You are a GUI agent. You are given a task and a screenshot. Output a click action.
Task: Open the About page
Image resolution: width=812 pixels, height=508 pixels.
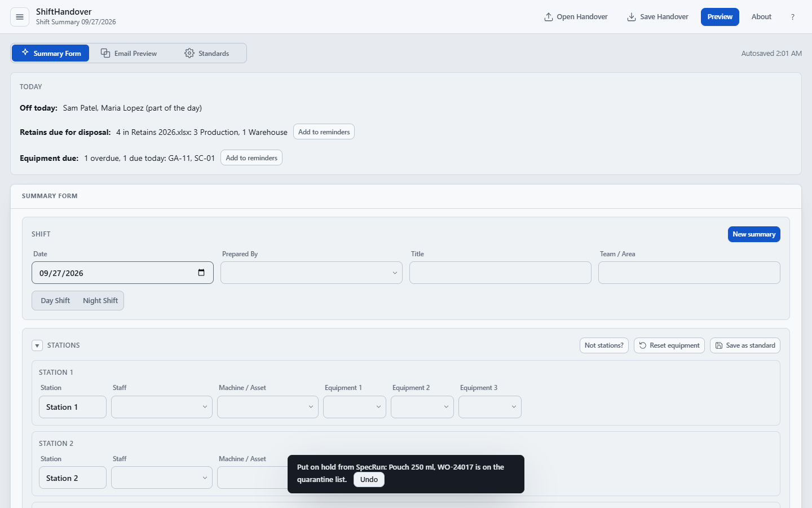[761, 17]
